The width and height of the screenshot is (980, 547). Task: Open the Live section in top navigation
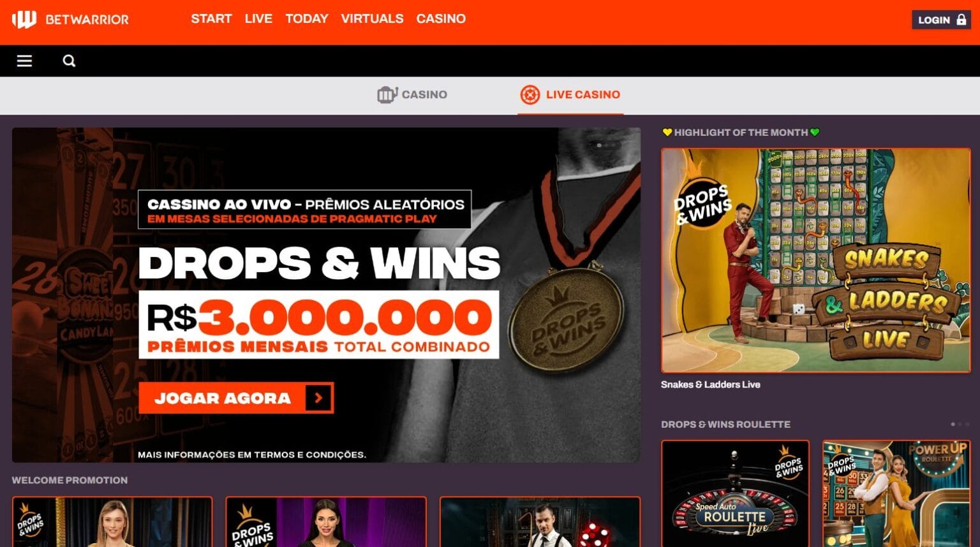[x=258, y=19]
